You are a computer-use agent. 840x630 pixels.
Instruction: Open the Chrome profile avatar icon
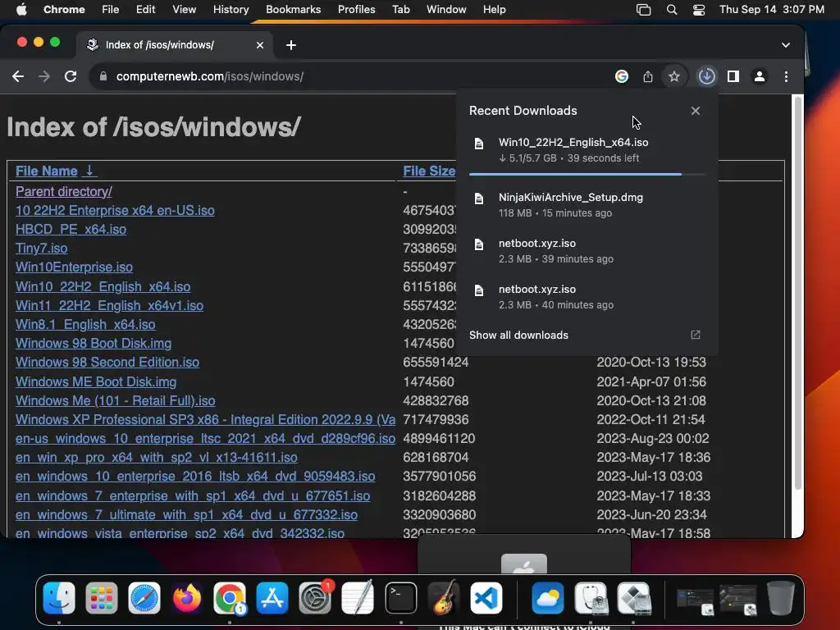pyautogui.click(x=759, y=76)
